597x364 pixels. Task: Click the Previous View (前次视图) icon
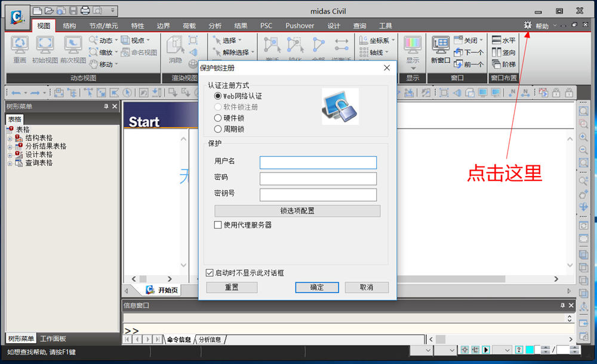coord(73,46)
